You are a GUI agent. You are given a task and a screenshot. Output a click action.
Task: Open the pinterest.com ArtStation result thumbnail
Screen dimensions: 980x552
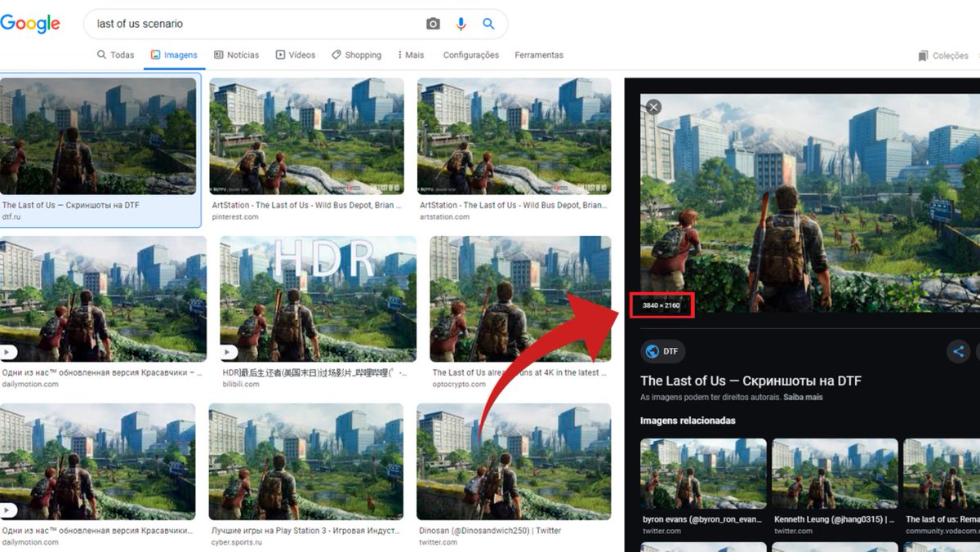pyautogui.click(x=306, y=136)
